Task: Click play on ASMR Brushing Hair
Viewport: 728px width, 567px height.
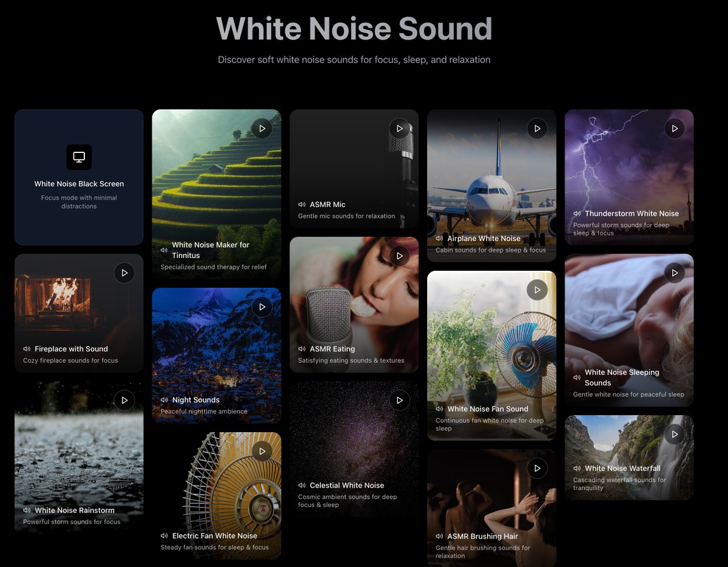Action: [537, 469]
